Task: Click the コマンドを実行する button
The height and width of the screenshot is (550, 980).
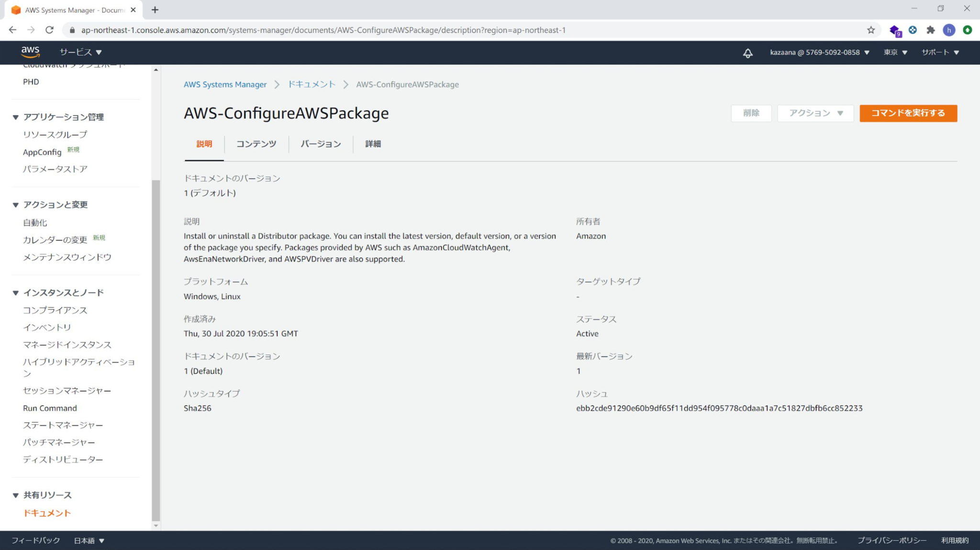Action: pyautogui.click(x=908, y=113)
